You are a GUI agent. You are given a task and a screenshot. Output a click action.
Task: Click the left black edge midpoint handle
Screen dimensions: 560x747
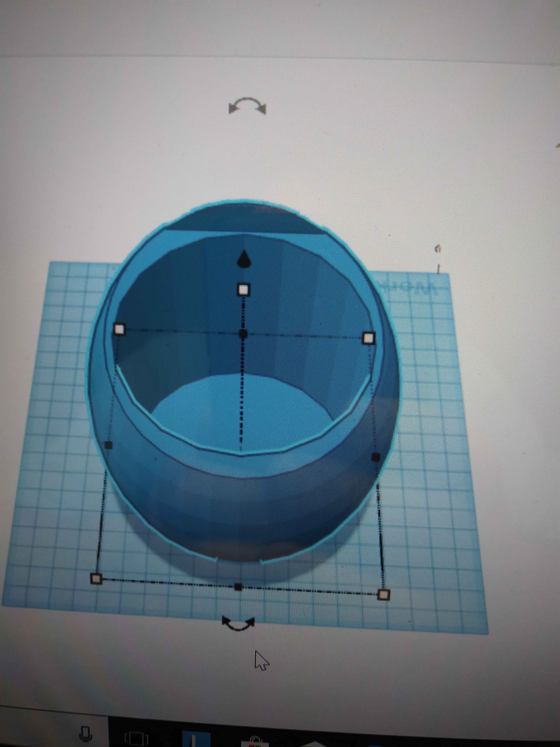coord(108,445)
